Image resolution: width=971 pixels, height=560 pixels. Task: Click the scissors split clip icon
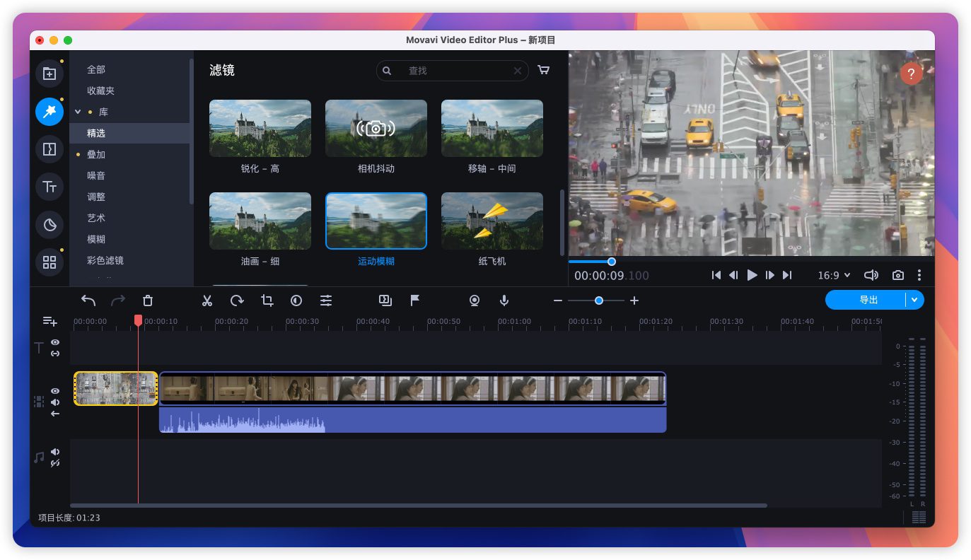207,301
